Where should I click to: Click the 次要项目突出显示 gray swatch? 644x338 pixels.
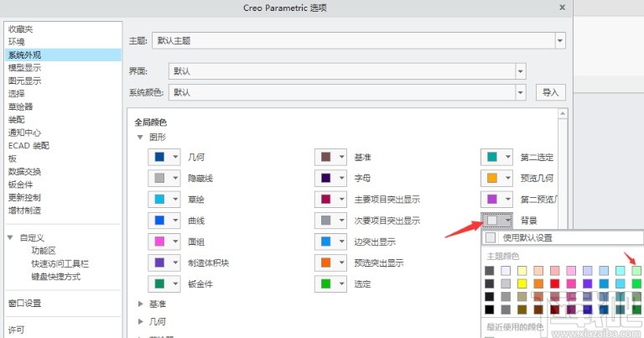click(325, 221)
